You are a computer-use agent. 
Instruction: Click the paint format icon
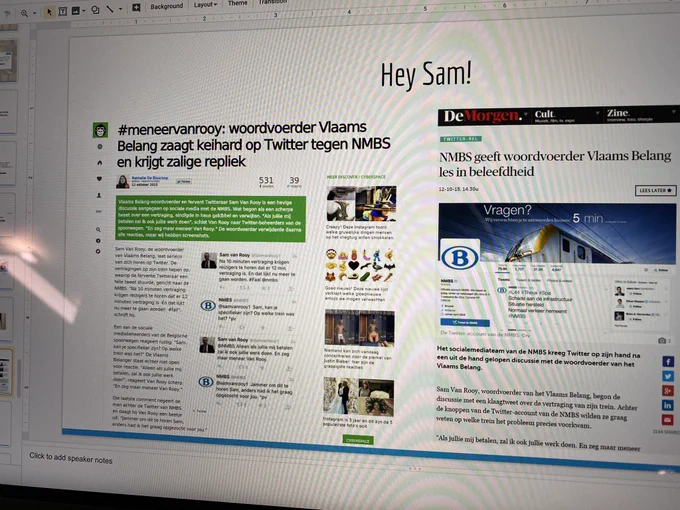tap(7, 14)
